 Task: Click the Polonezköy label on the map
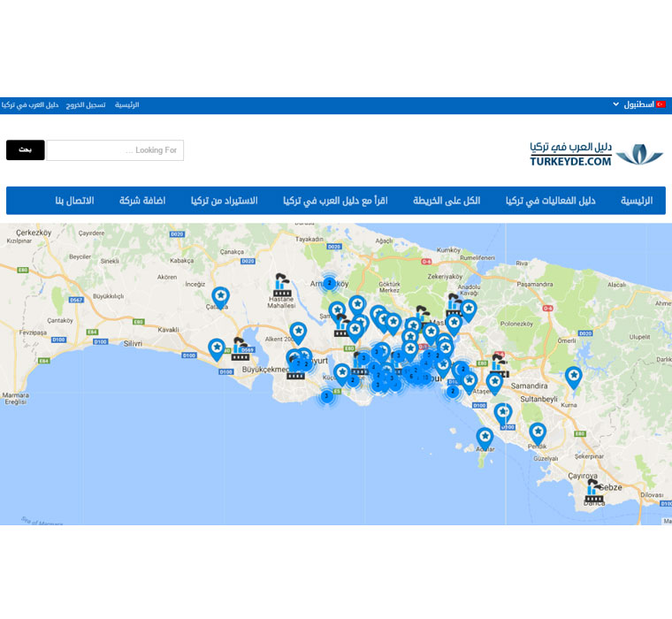click(x=517, y=324)
